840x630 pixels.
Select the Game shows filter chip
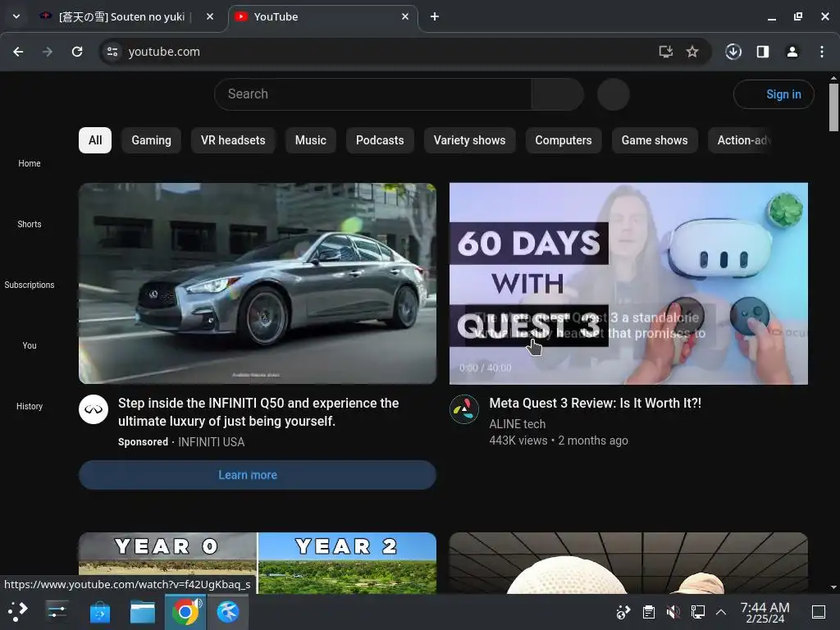tap(655, 140)
